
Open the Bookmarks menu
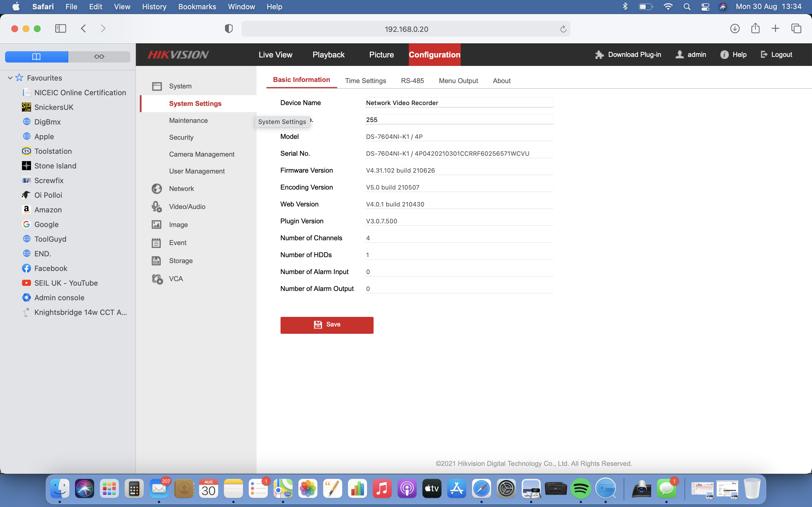click(197, 6)
